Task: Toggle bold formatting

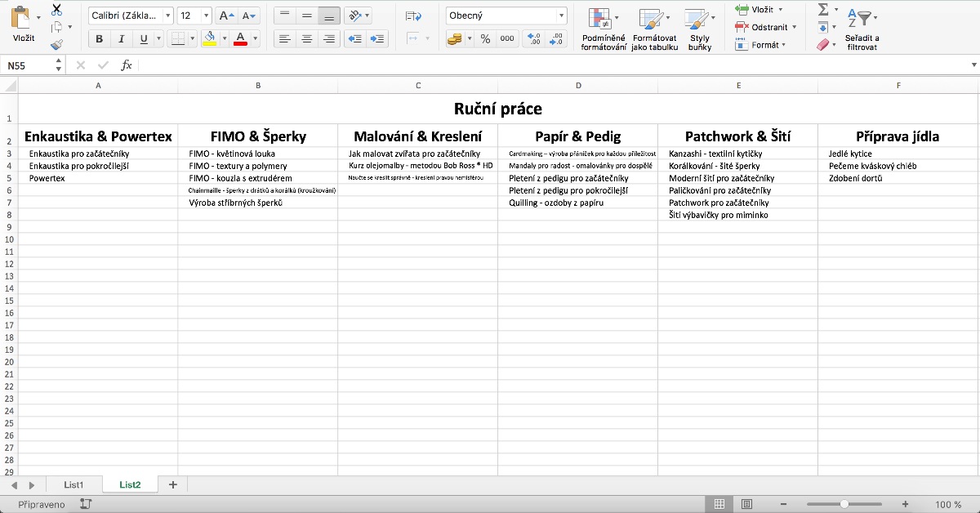Action: pyautogui.click(x=98, y=38)
